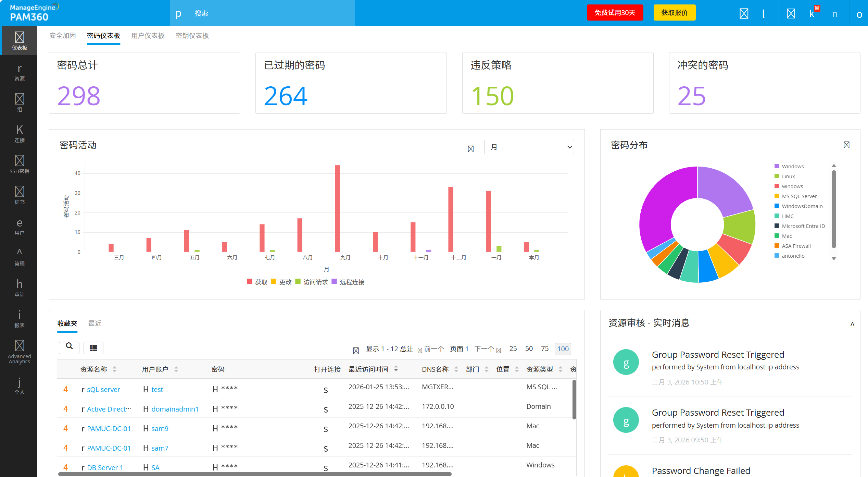Viewport: 868px width, 477px height.
Task: Click the free 30-day trial button
Action: point(615,13)
